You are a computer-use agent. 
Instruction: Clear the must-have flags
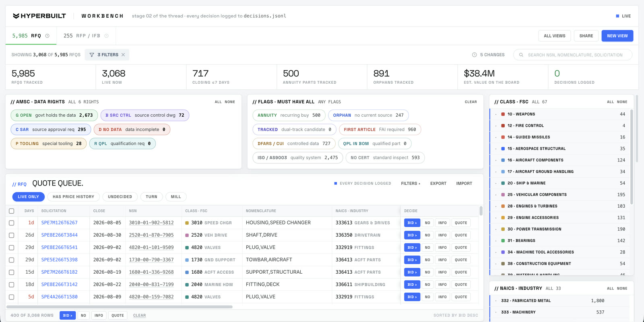point(471,102)
